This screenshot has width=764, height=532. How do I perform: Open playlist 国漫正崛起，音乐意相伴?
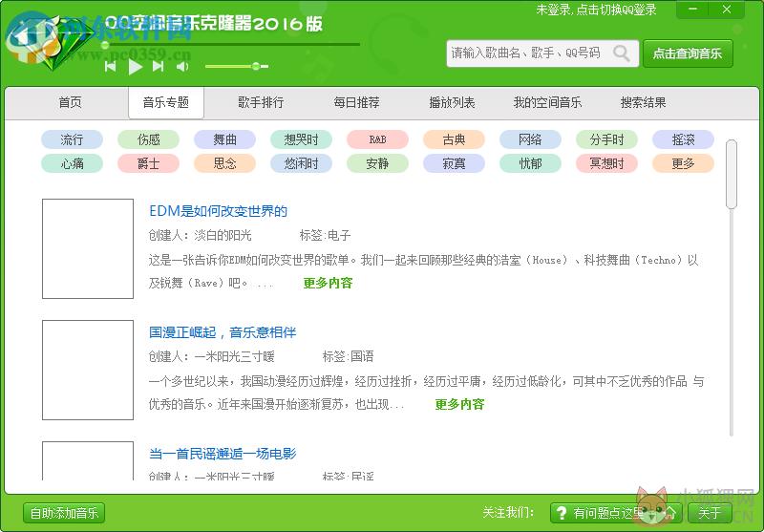point(223,332)
